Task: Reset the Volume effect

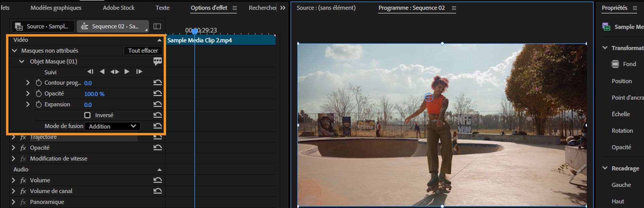Action: (x=158, y=180)
